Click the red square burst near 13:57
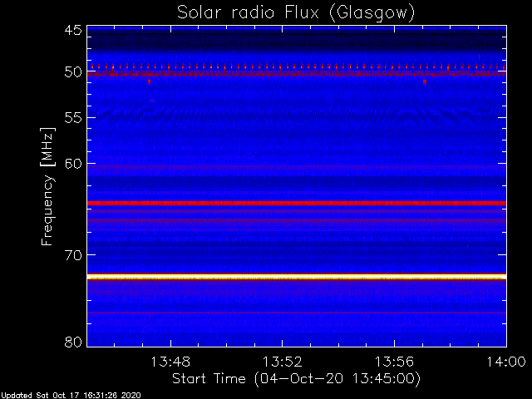Screen dimensions: 532x399 (x=425, y=81)
